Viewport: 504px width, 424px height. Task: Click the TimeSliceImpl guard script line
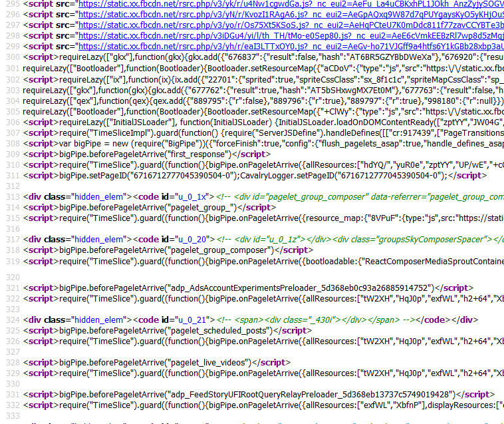(263, 133)
